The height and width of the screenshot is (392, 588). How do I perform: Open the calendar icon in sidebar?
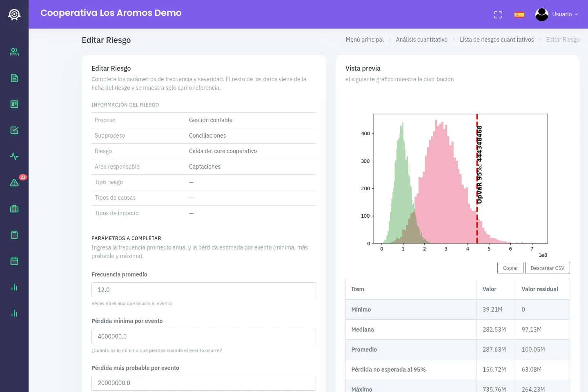coord(14,261)
